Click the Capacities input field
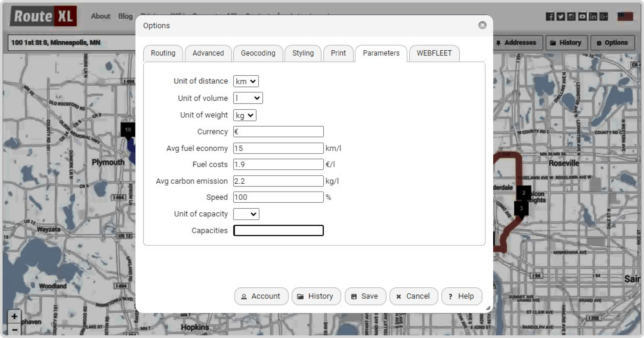Viewport: 644px width, 338px height. (279, 230)
